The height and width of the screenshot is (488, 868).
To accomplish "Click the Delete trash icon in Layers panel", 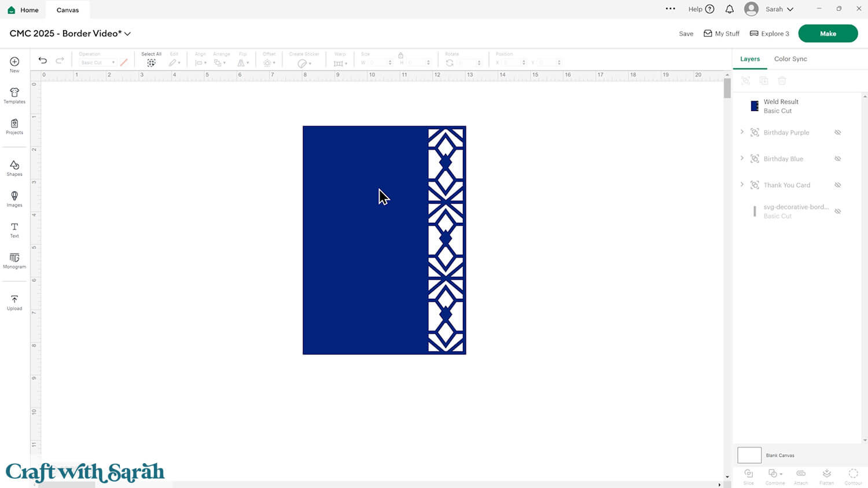I will (782, 81).
